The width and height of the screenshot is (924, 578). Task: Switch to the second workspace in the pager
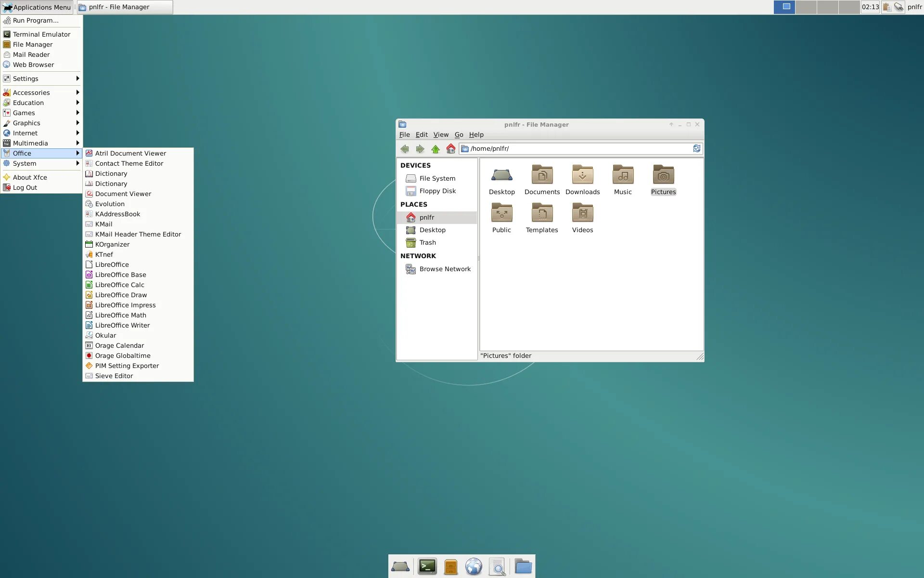click(x=806, y=7)
